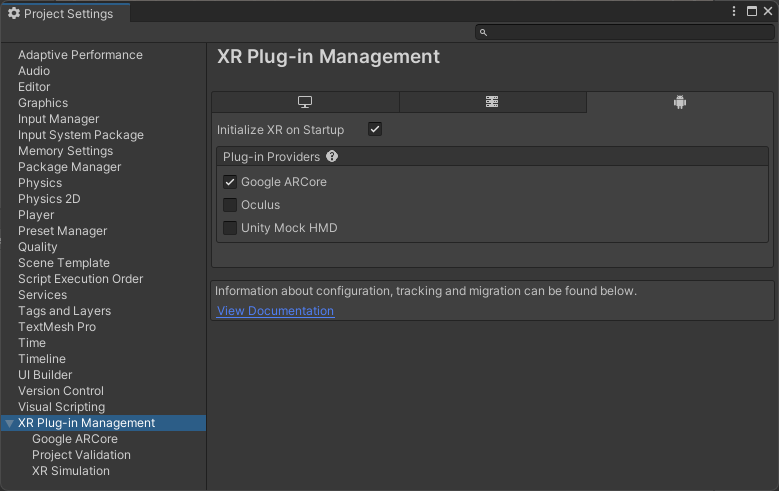Switch to the desktop standalone platform tab

click(x=305, y=102)
